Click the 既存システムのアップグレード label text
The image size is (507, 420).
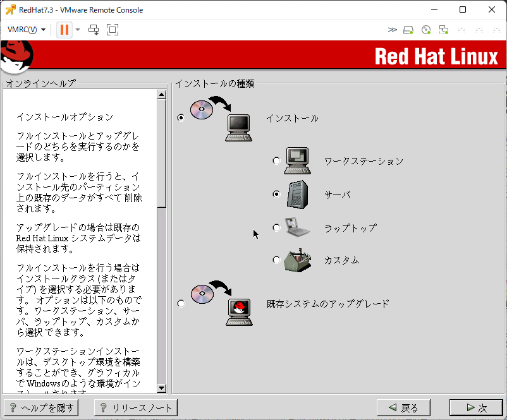click(x=328, y=304)
